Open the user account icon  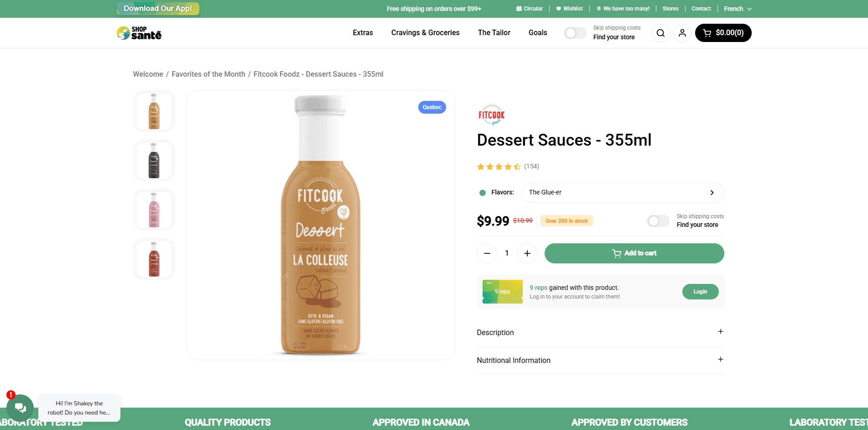(x=682, y=33)
